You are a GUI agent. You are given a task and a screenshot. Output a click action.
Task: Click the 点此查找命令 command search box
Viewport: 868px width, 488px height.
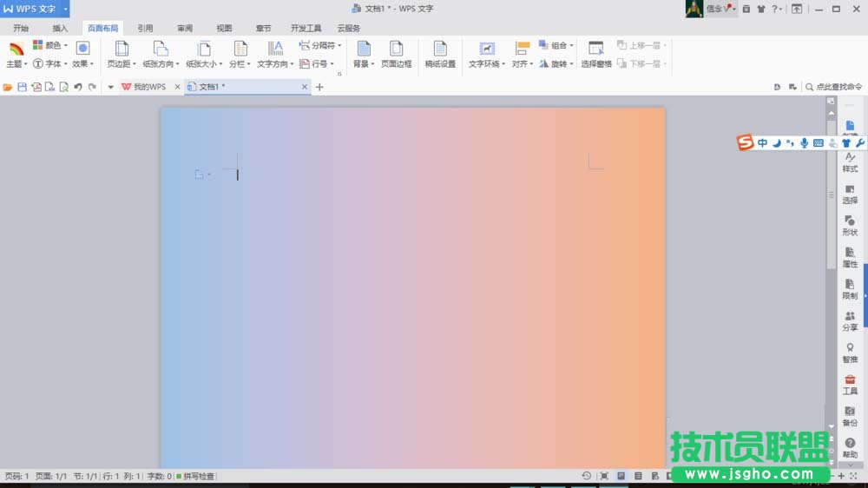coord(833,87)
